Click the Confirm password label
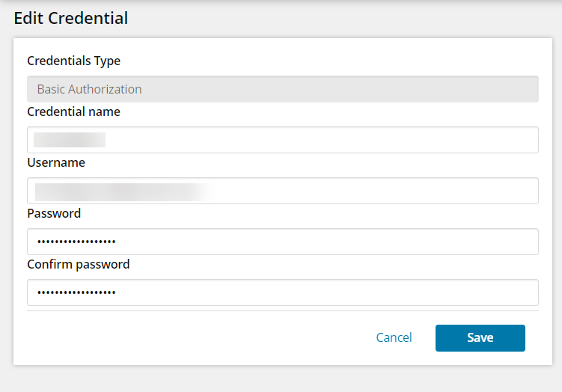 coord(78,264)
